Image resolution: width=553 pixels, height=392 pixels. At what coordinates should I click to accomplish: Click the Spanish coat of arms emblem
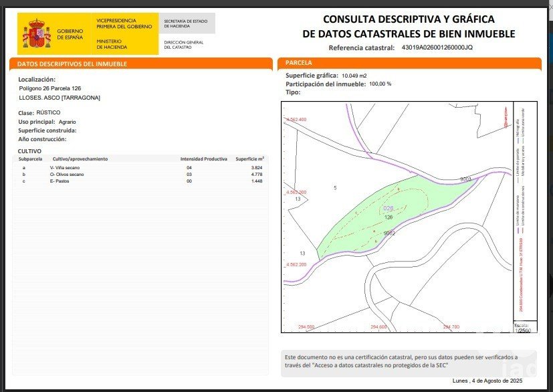pos(36,33)
